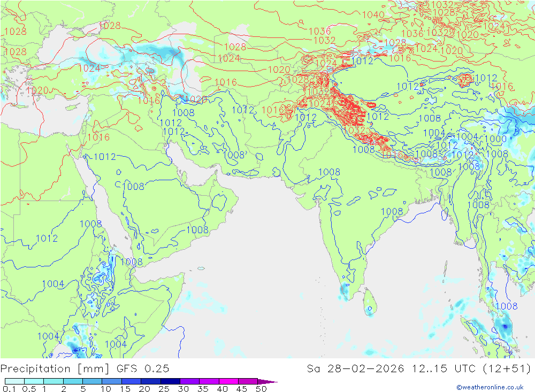Select the "12..15 UTC" time text

[444, 368]
